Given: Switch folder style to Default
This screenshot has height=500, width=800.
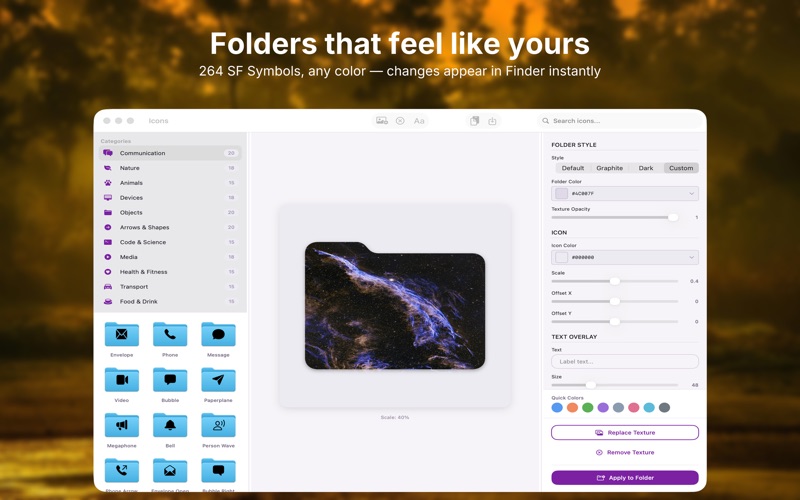Looking at the screenshot, I should pyautogui.click(x=572, y=168).
